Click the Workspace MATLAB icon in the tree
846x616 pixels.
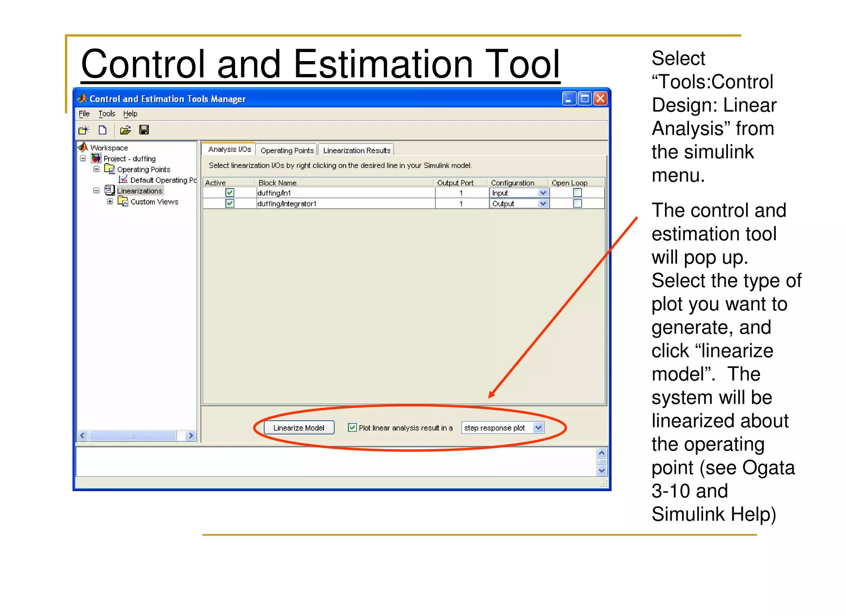click(83, 147)
